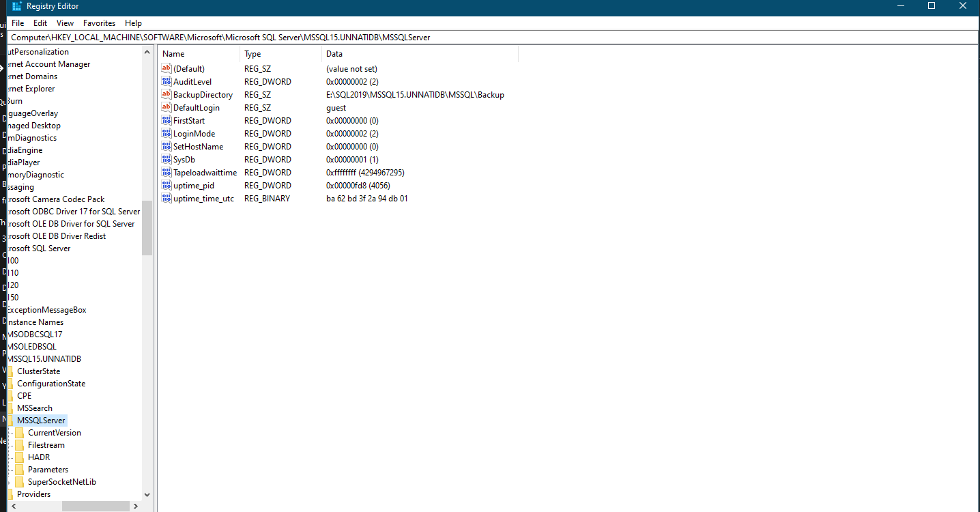Select the Microsoft Camera Codec Pack key
Viewport: 980px width, 512px height.
55,199
